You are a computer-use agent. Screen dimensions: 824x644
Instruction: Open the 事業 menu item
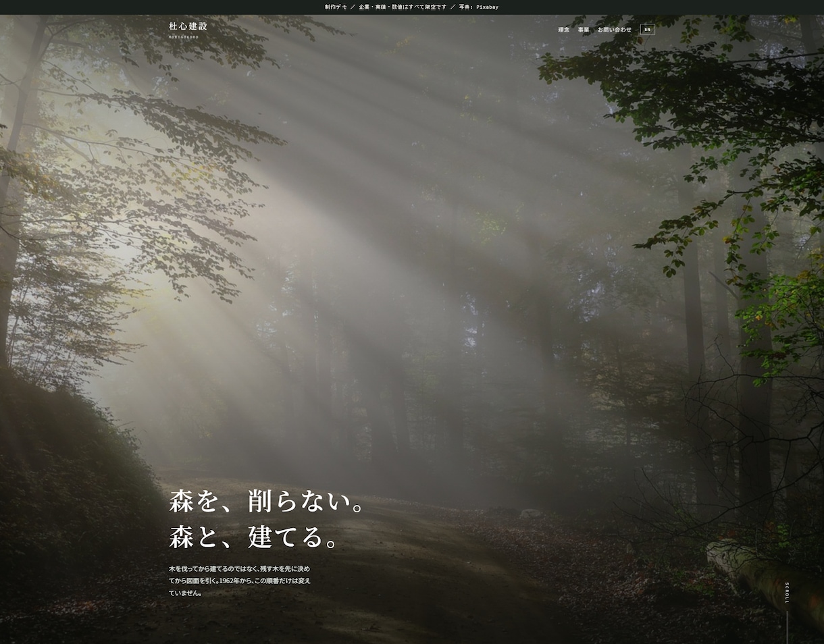point(584,30)
